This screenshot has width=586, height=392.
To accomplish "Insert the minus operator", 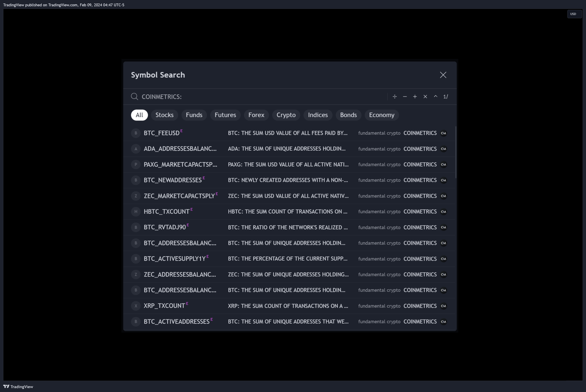I will click(x=405, y=96).
